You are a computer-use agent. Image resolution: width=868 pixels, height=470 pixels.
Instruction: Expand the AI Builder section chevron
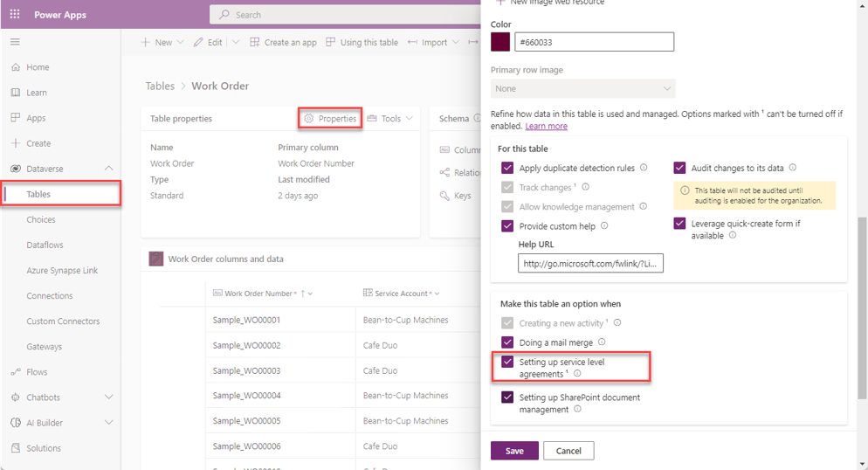(x=108, y=423)
